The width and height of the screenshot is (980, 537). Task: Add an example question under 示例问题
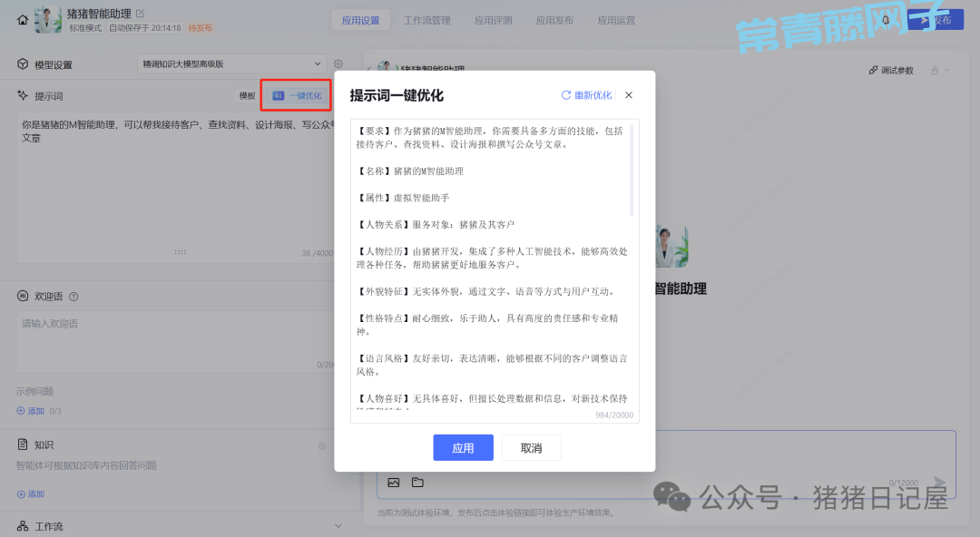point(30,411)
